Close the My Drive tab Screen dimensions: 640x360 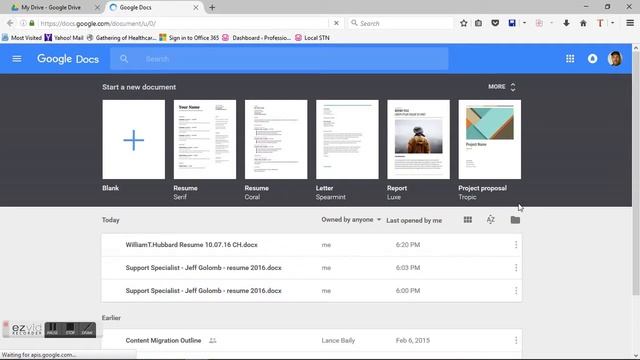point(97,7)
